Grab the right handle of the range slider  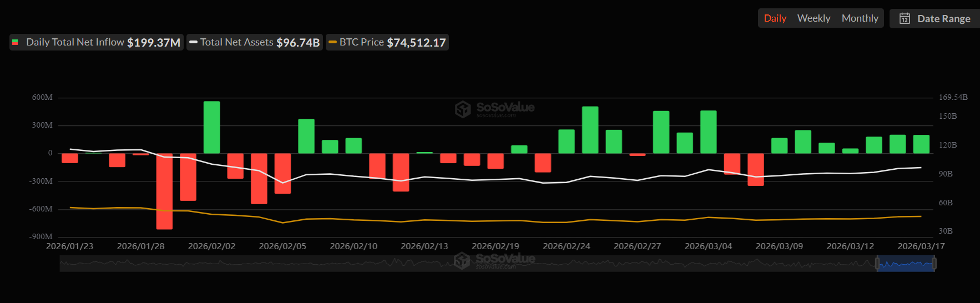pyautogui.click(x=934, y=264)
